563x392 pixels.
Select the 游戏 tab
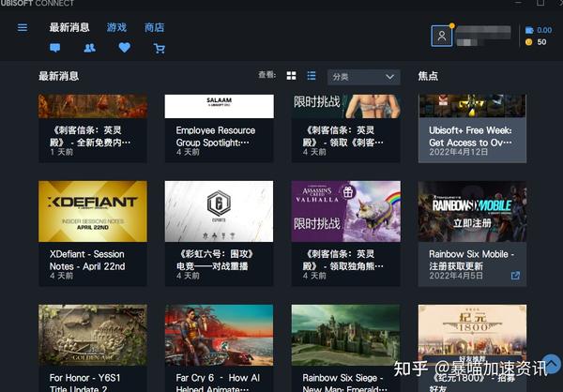click(x=116, y=27)
